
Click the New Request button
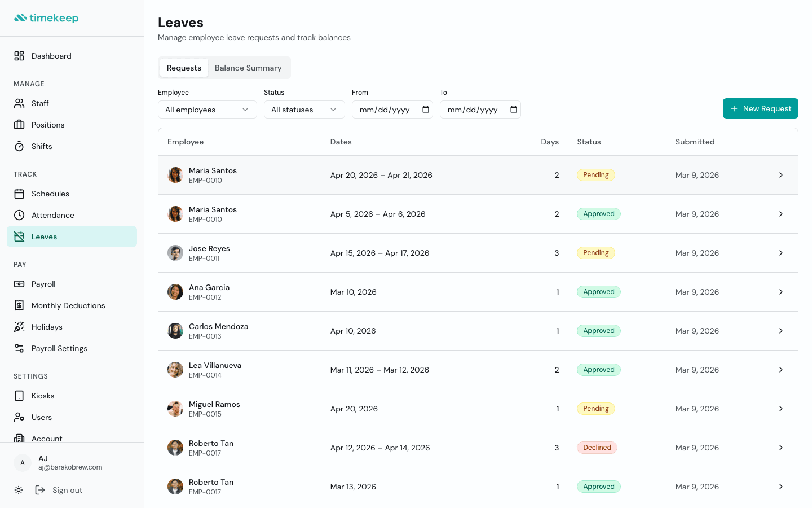click(x=760, y=108)
